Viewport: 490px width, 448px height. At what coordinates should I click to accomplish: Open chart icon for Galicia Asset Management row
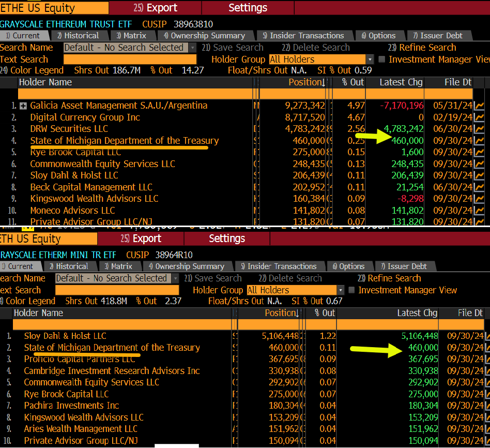479,106
